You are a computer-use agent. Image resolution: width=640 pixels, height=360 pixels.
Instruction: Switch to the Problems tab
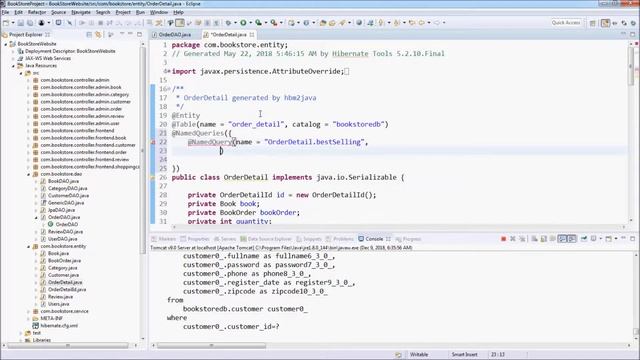pyautogui.click(x=340, y=239)
